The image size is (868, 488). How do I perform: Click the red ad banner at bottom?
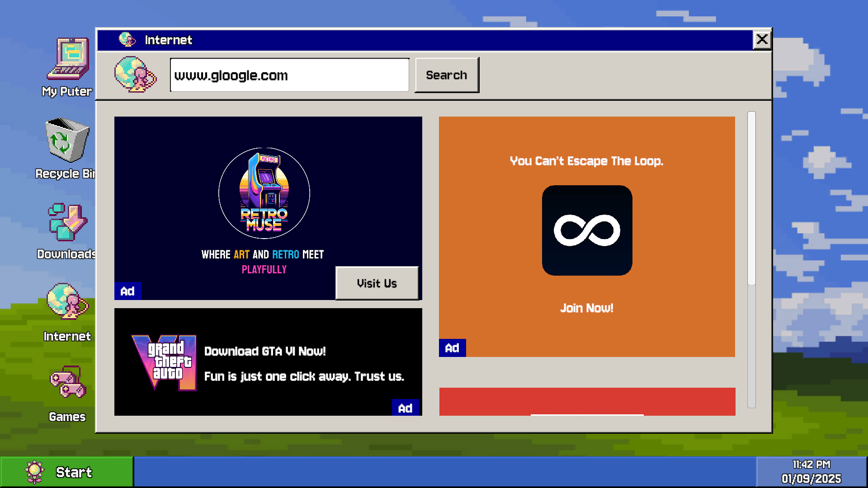pos(587,401)
